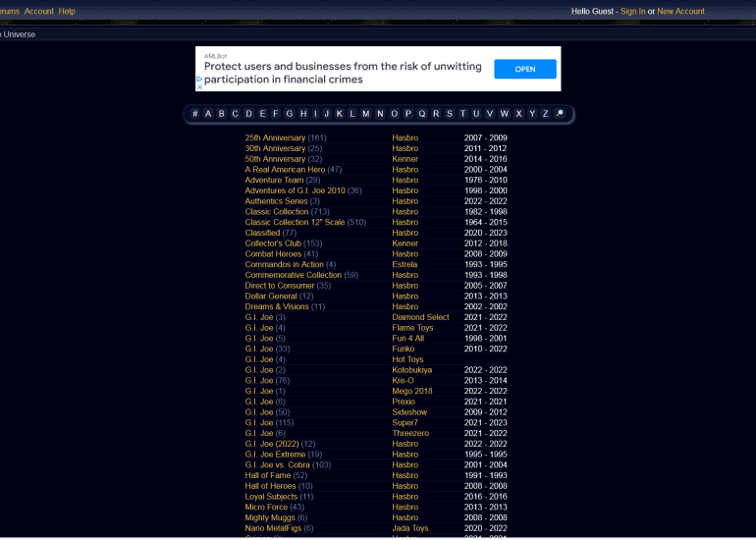This screenshot has width=756, height=540.
Task: Open the Mighty Muggs series
Action: tap(270, 518)
